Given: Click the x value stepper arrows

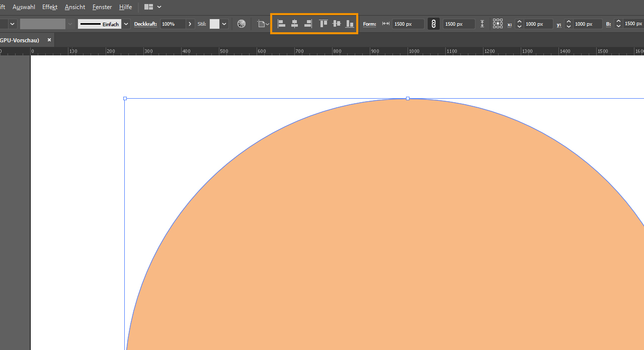Looking at the screenshot, I should click(519, 24).
